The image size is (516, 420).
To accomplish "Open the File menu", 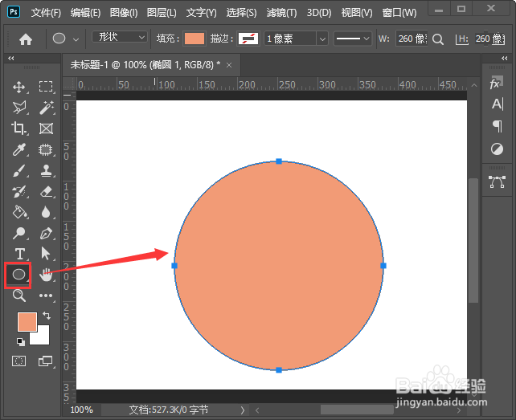I will 46,13.
